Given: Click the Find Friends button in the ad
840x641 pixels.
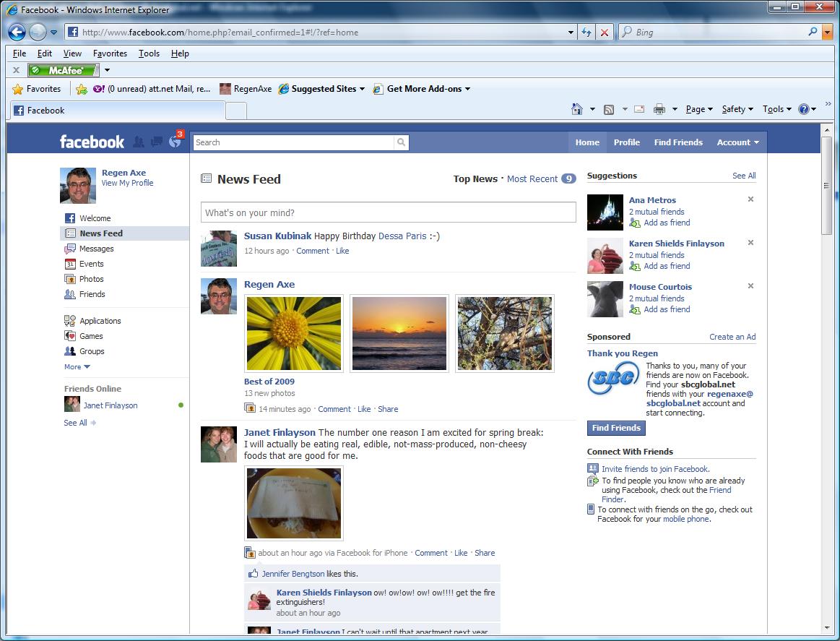Looking at the screenshot, I should click(x=615, y=428).
